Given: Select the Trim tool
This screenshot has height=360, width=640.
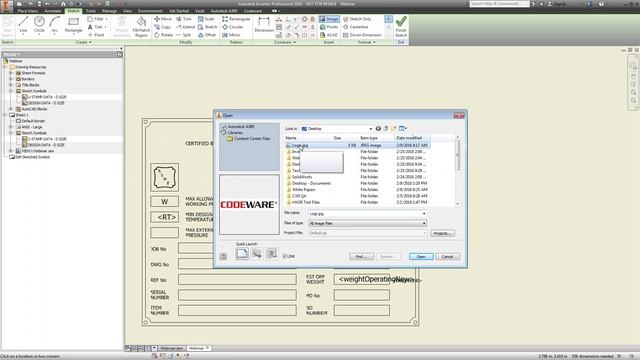Looking at the screenshot, I should [x=184, y=19].
